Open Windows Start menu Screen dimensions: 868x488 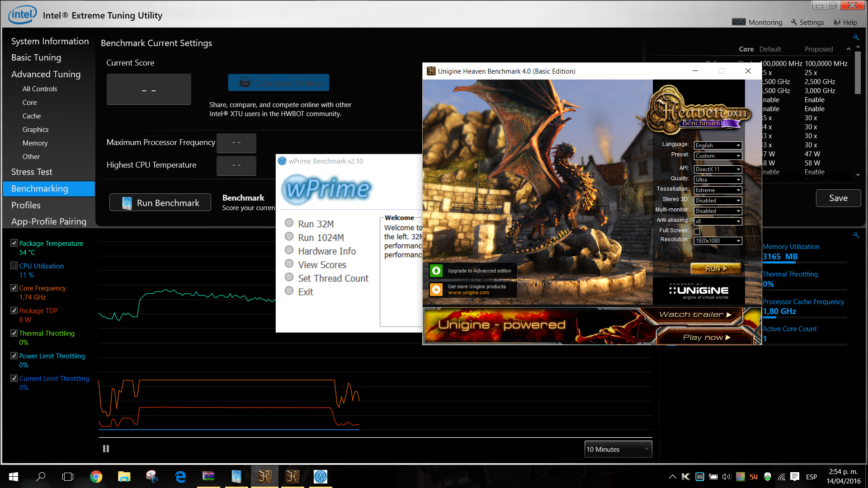[x=14, y=477]
